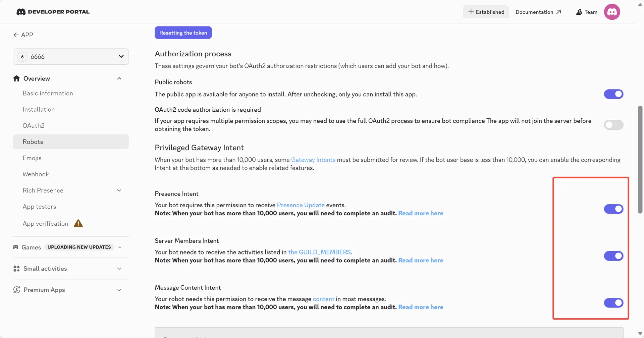Collapse the Overview section chevron
The image size is (644, 338).
tap(119, 78)
